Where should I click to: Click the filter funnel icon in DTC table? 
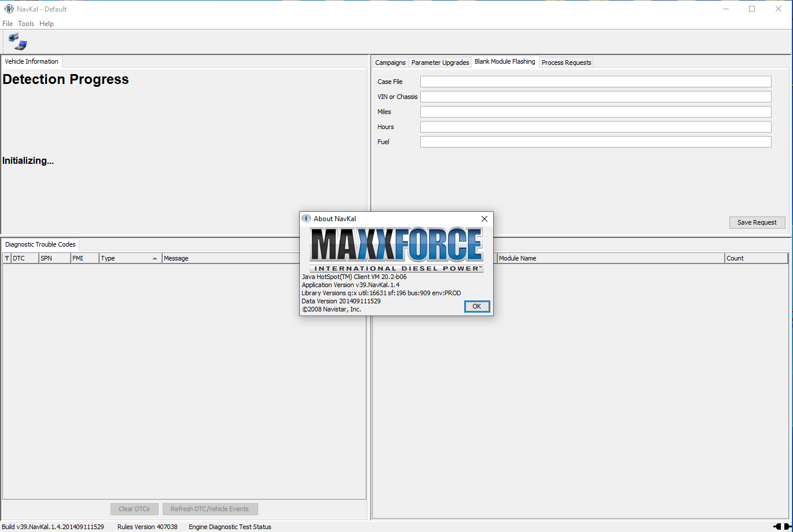[7, 258]
